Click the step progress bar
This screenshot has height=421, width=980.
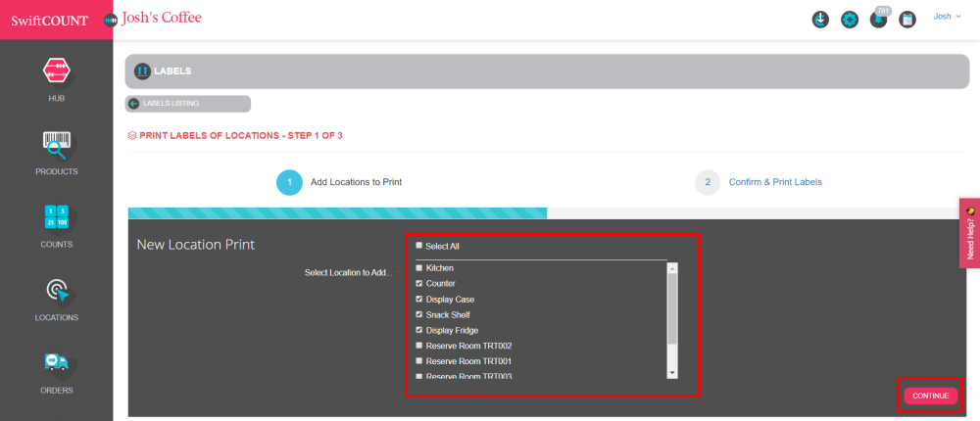[x=547, y=213]
